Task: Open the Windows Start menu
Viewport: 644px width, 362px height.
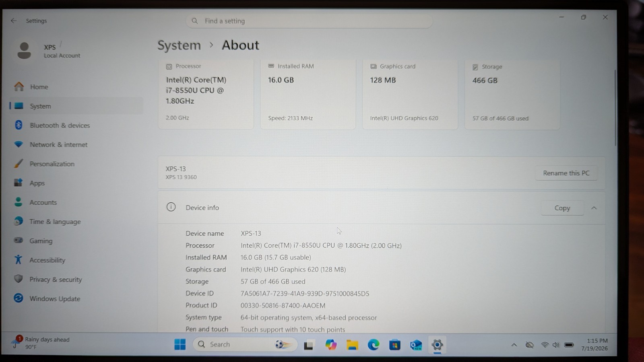Action: [x=180, y=344]
